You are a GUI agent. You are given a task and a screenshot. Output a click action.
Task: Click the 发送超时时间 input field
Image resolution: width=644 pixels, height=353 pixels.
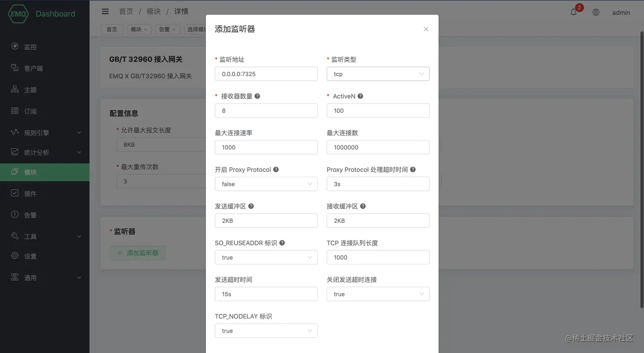click(266, 294)
